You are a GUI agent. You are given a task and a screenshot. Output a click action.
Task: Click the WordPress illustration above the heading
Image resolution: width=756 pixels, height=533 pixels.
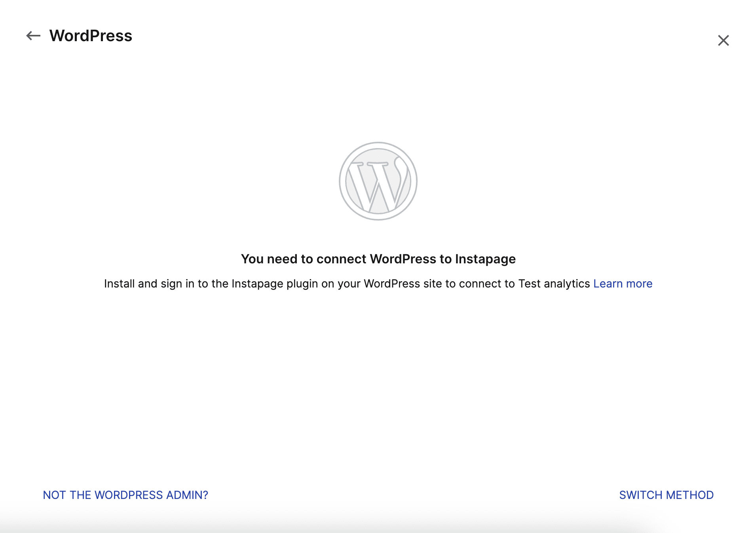378,181
